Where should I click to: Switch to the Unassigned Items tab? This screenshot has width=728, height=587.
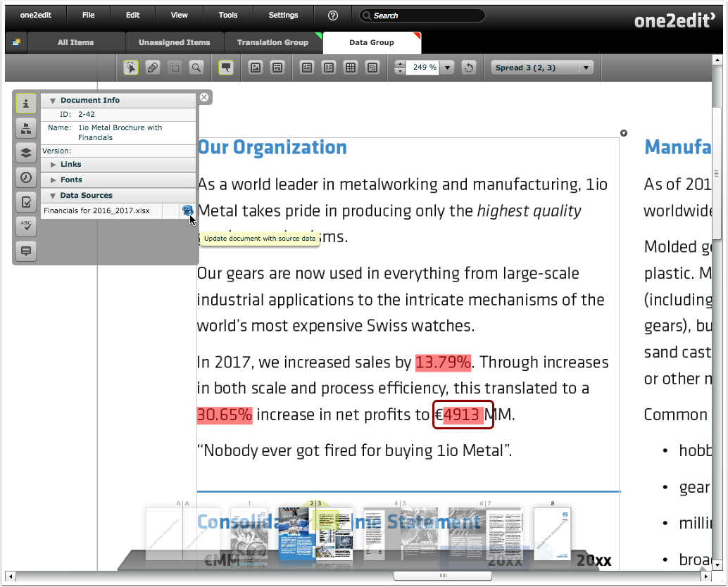click(174, 42)
